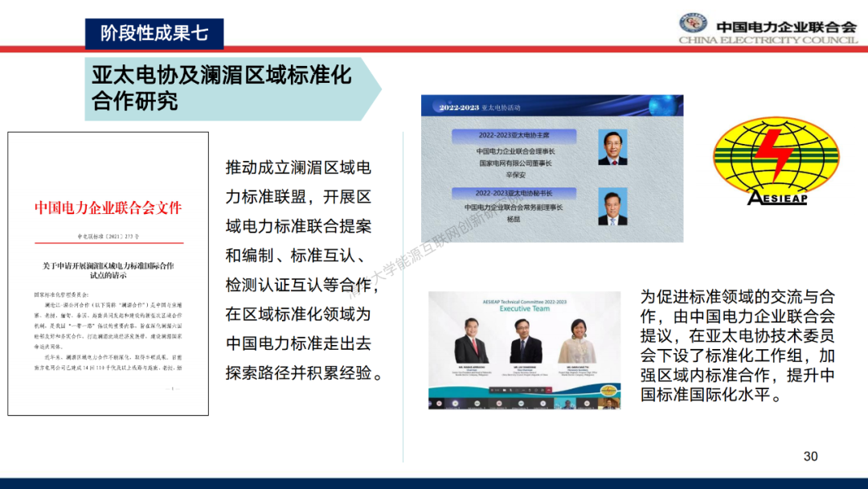Click the line 推动成立澜湄区域电
This screenshot has height=489, width=868.
(x=298, y=167)
